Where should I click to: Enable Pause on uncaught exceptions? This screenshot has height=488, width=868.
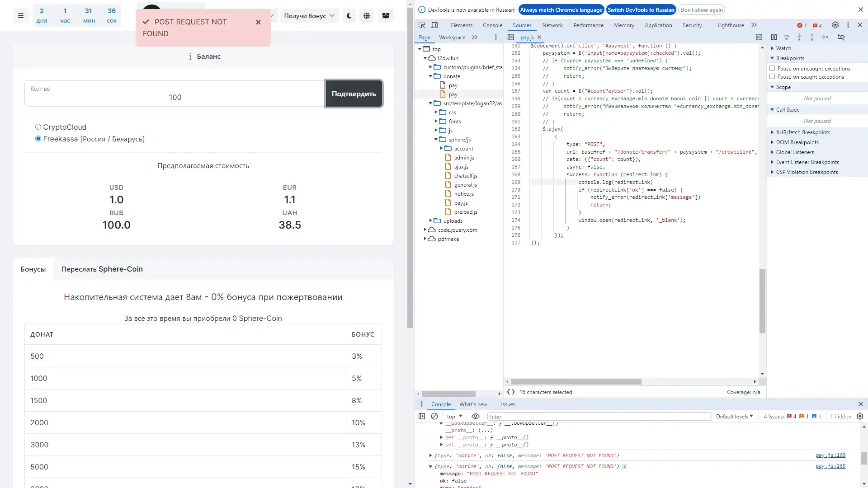click(x=772, y=69)
